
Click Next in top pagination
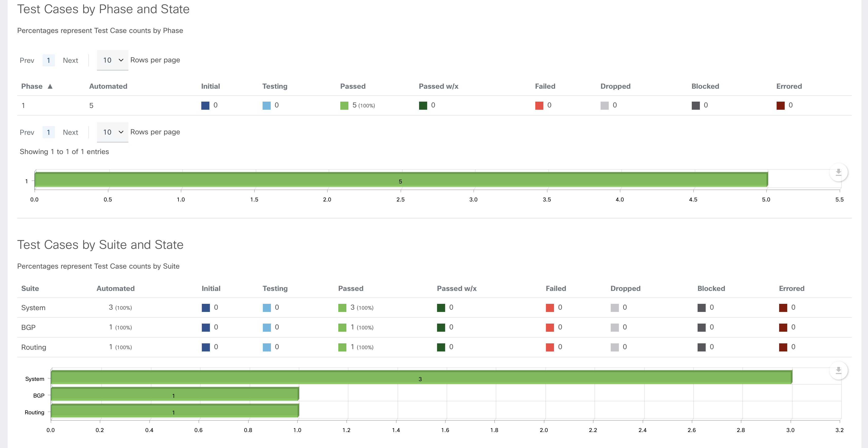pos(70,60)
